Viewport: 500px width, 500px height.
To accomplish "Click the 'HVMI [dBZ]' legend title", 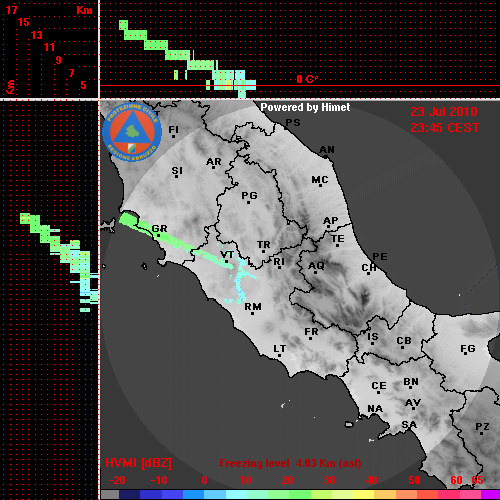I will point(138,463).
